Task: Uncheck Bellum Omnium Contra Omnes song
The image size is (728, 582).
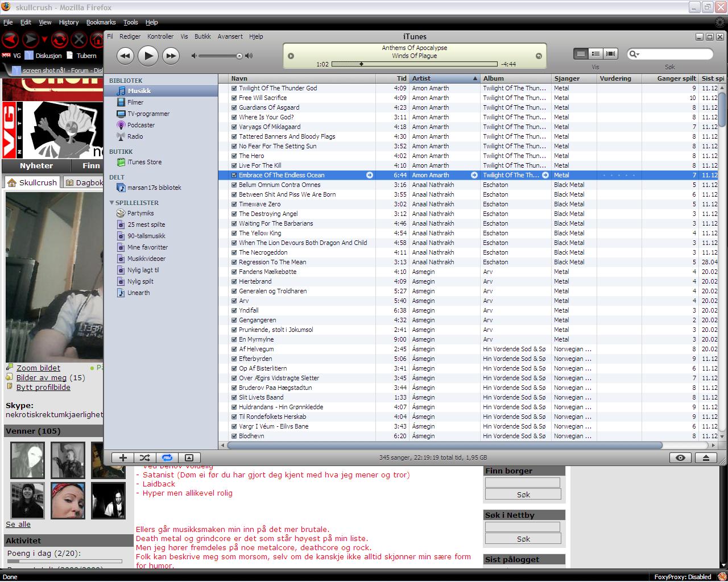Action: 234,185
